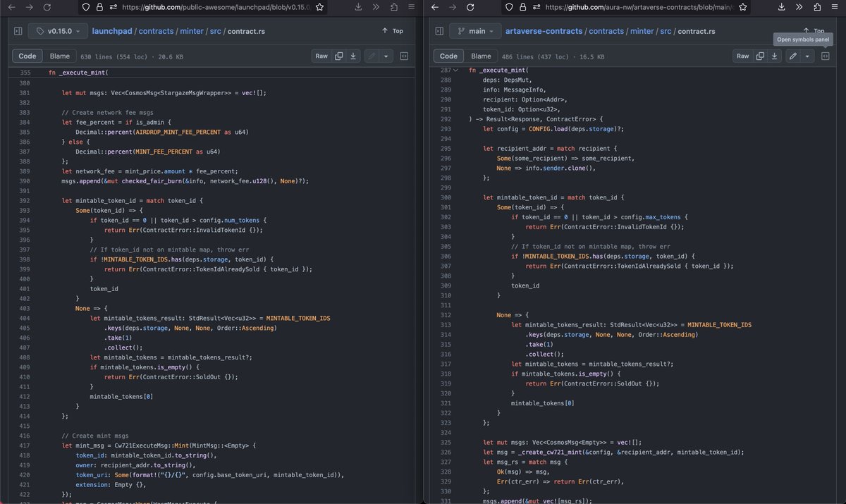Click line number 313 in artaverse code
This screenshot has width=846, height=504.
(x=446, y=324)
